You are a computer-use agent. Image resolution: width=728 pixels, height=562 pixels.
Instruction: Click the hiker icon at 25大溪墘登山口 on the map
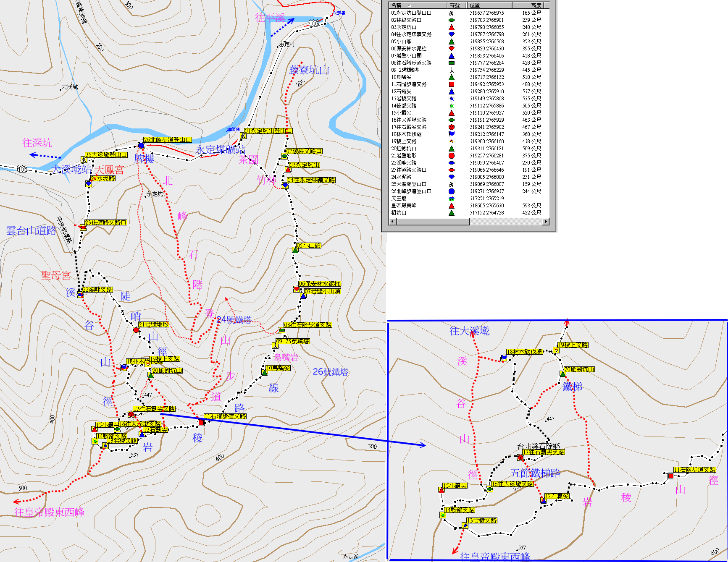(x=84, y=160)
